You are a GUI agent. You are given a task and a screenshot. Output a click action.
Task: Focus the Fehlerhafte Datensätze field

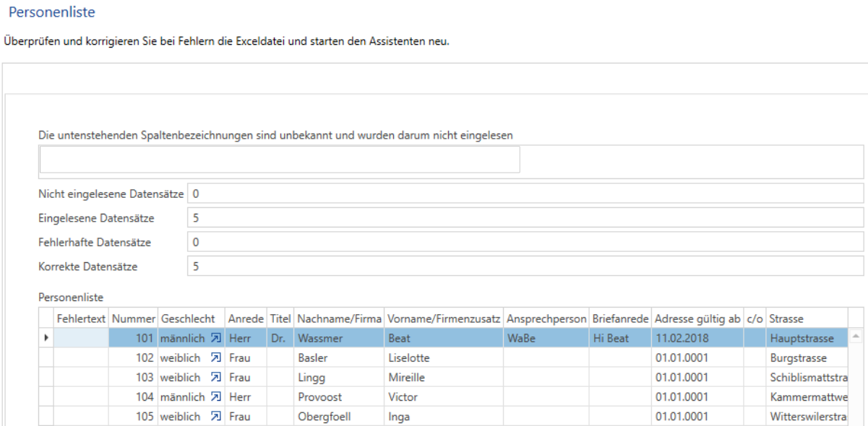525,243
